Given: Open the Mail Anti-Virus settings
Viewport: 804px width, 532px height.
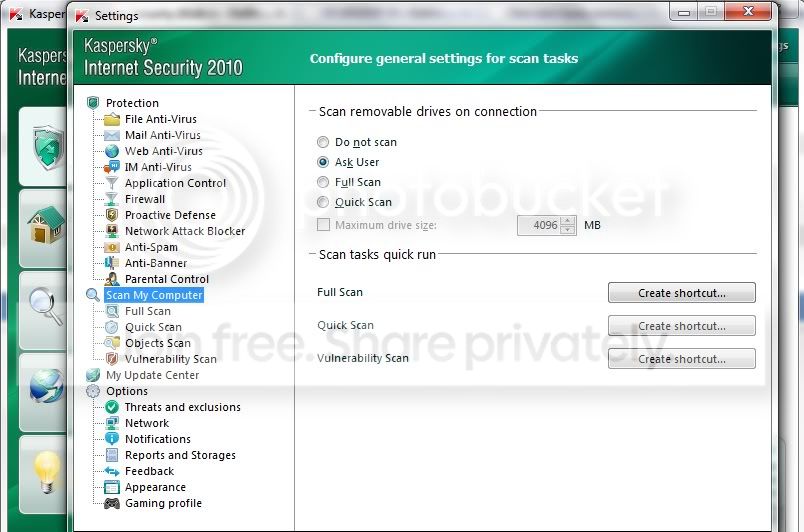Looking at the screenshot, I should [x=163, y=135].
